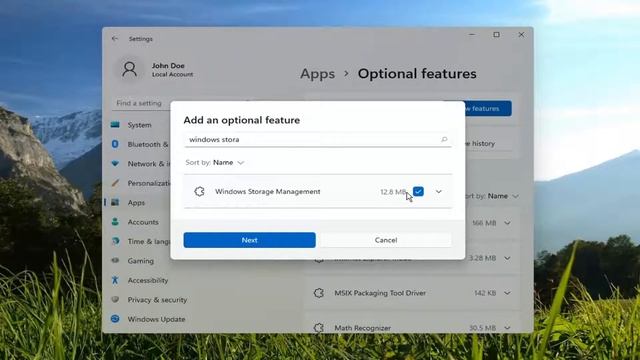Expand Windows Storage Management details chevron
This screenshot has width=640, height=360.
point(438,191)
